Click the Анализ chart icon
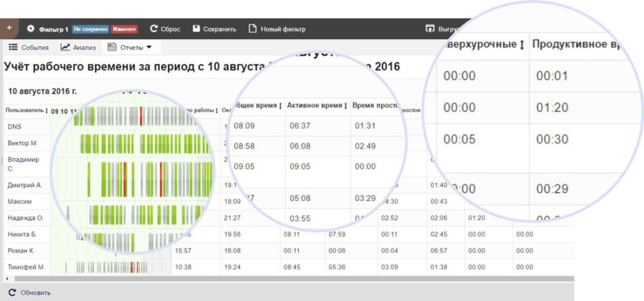The height and width of the screenshot is (301, 644). [x=65, y=47]
